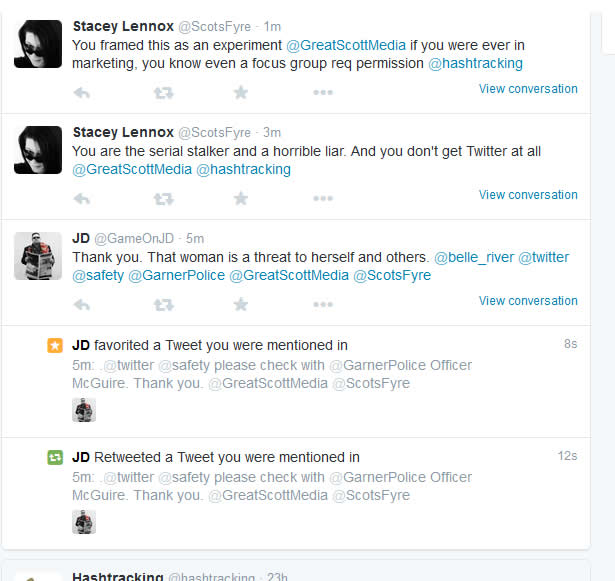
Task: Reply to the serial stalker tweet
Action: (x=82, y=198)
